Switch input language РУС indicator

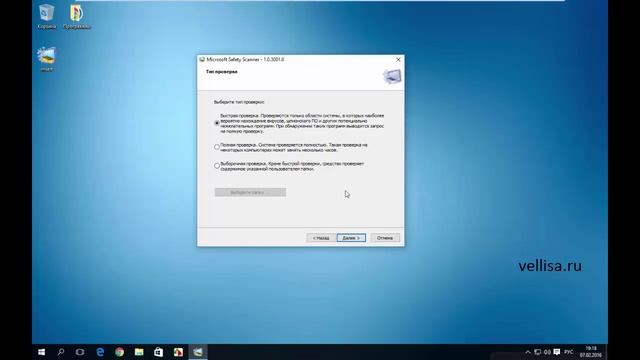[569, 352]
